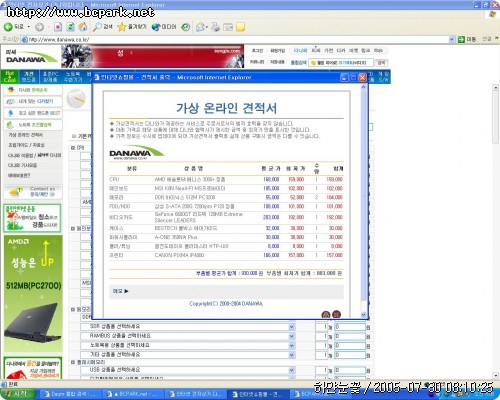Open the History toolbar icon
Image resolution: width=500 pixels, height=400 pixels.
point(186,27)
